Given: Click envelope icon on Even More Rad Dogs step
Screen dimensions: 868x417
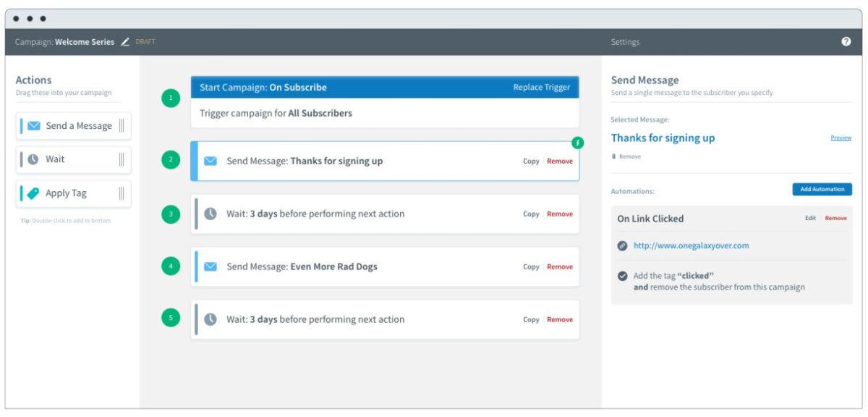Looking at the screenshot, I should coord(210,267).
